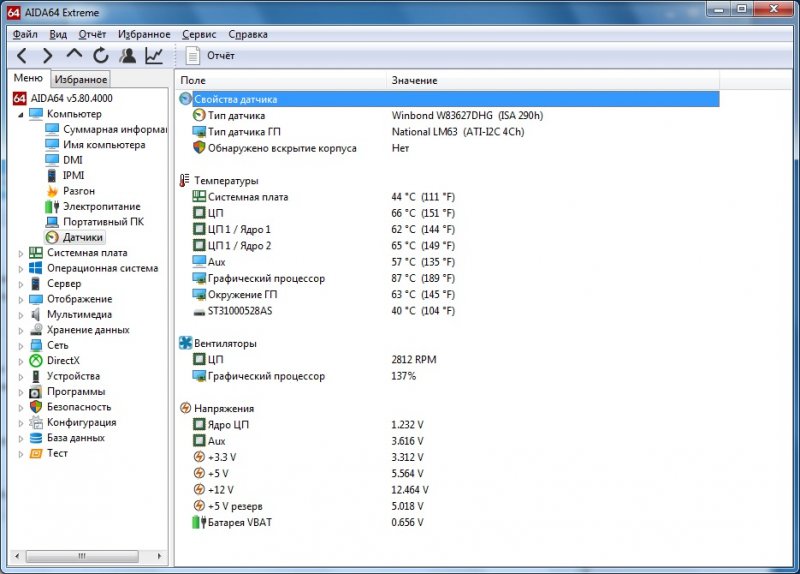Expand the Системная плата tree node

pyautogui.click(x=21, y=253)
